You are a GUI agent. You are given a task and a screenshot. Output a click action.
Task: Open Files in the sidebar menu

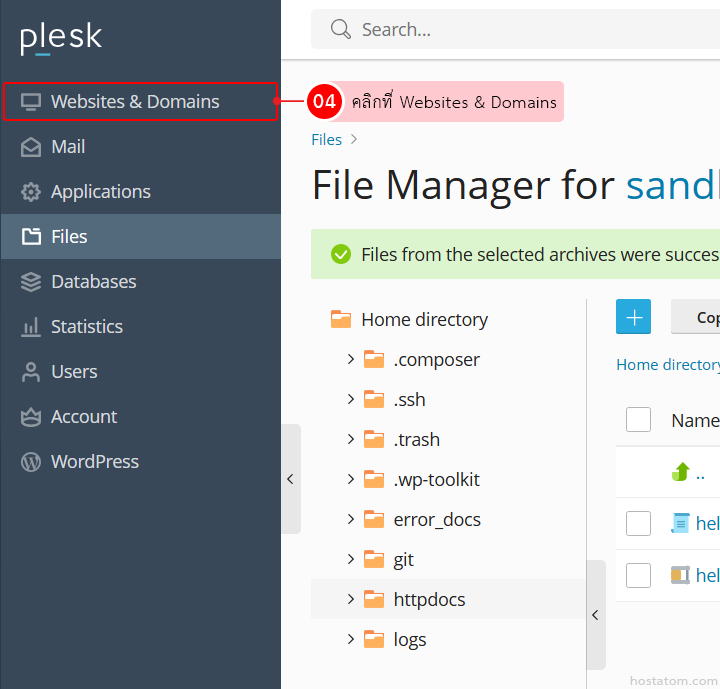point(69,237)
